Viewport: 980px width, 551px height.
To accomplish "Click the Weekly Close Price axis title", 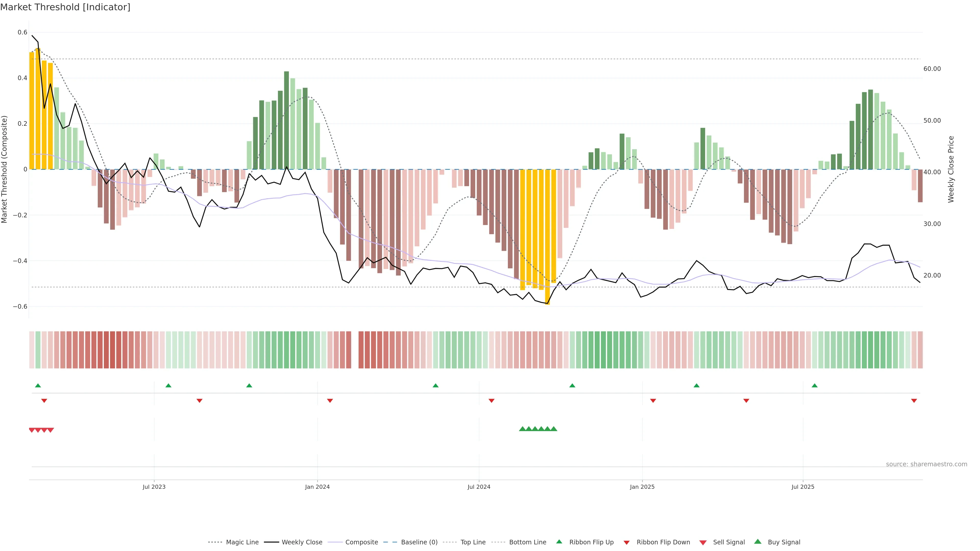I will [951, 169].
